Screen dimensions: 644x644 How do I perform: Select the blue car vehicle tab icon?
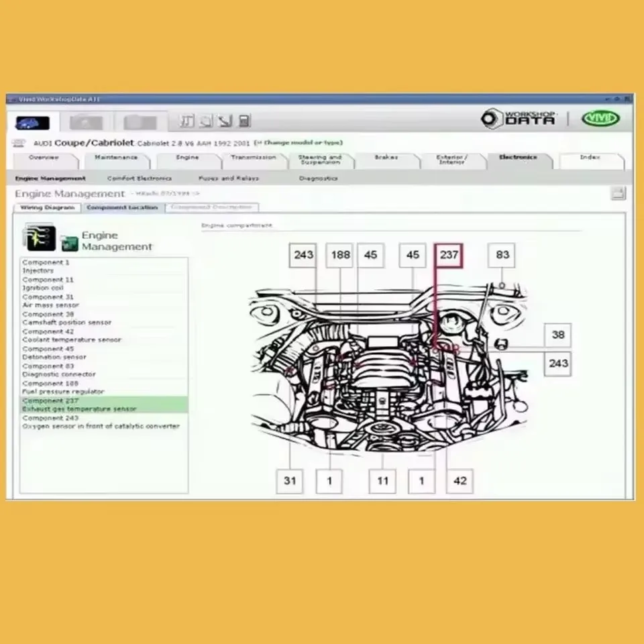pyautogui.click(x=32, y=122)
